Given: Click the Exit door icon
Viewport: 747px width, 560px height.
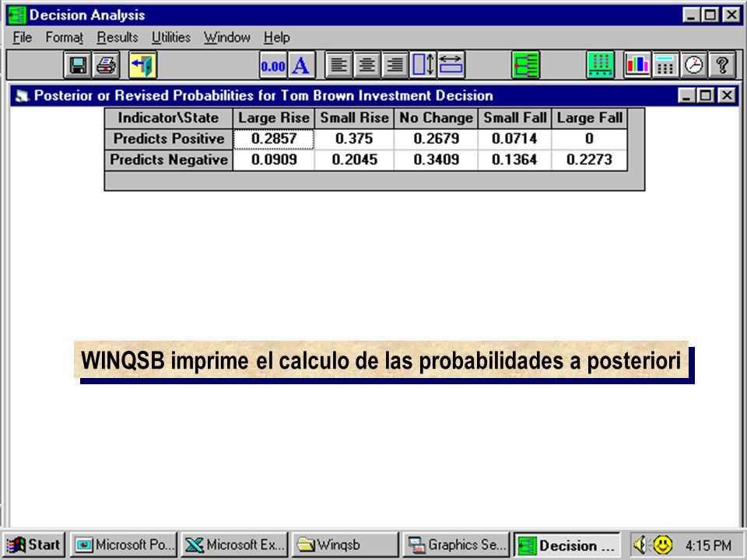Looking at the screenshot, I should coord(142,65).
